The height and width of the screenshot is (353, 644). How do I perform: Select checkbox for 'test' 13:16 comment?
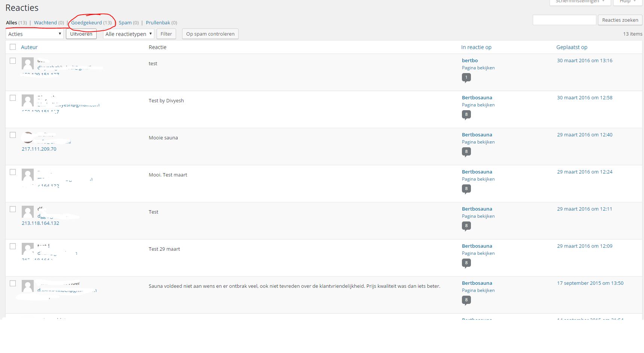[13, 61]
